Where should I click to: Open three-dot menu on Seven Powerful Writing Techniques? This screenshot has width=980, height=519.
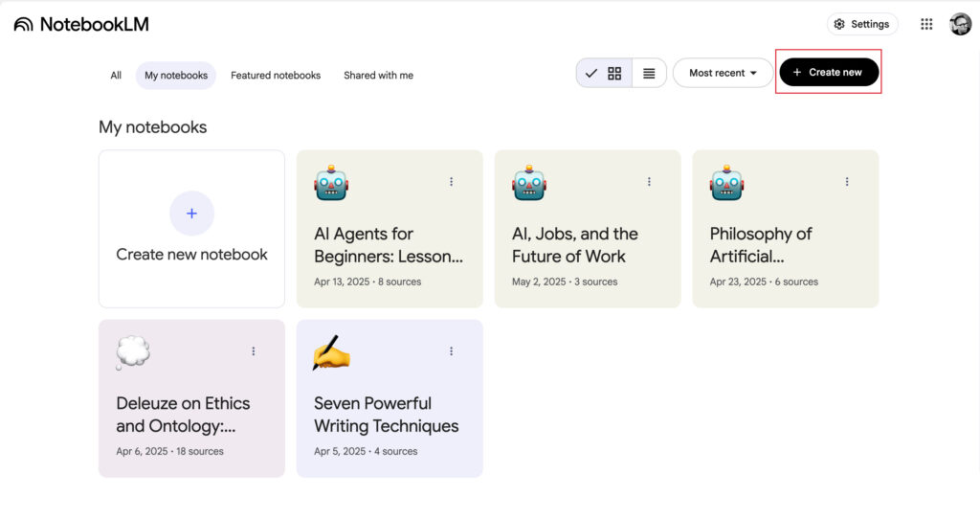451,351
